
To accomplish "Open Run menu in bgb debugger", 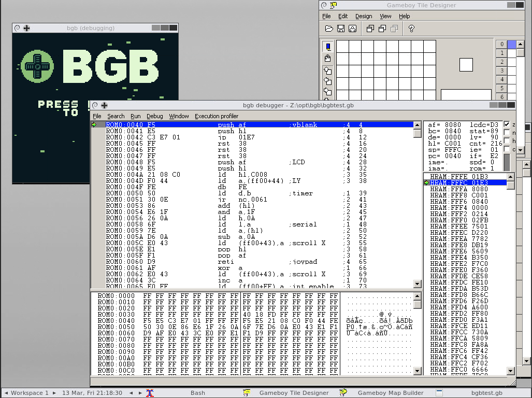I will click(135, 116).
